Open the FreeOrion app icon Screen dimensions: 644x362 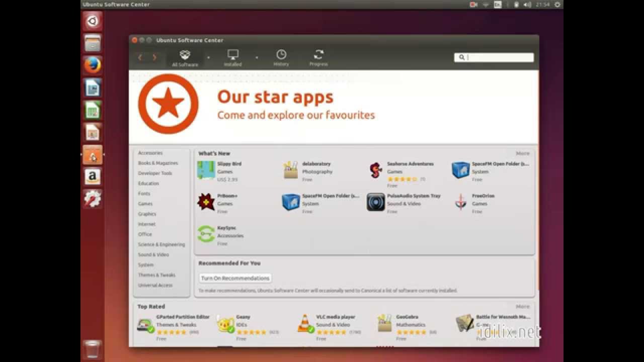460,202
